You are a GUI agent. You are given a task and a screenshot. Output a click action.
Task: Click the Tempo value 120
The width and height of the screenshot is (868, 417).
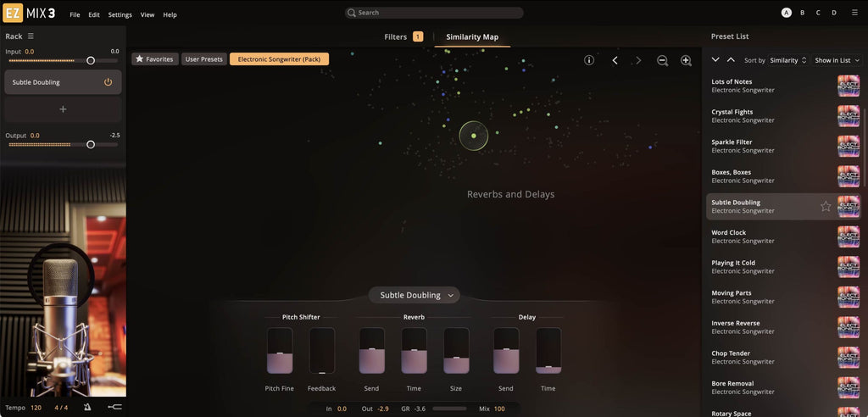(36, 408)
